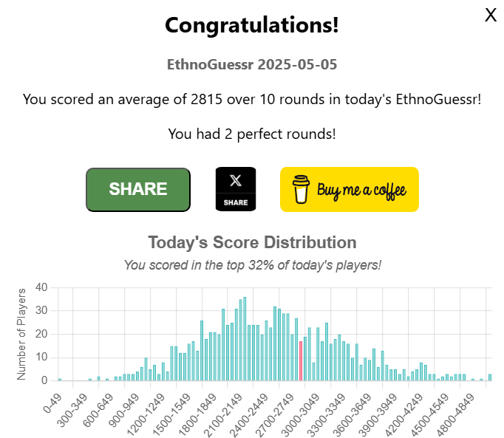Click the top 32% of players text
The width and height of the screenshot is (504, 438).
[x=252, y=265]
